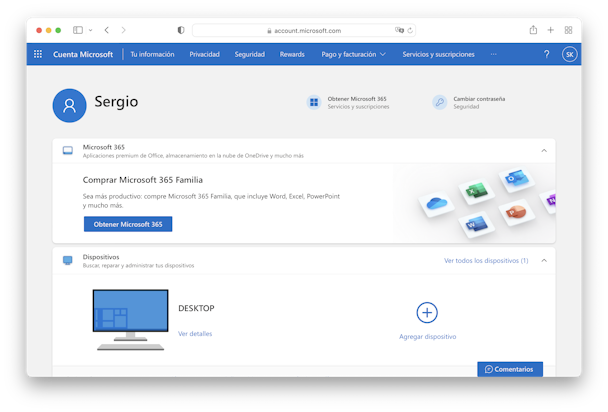Screen dimensions: 608x412
Task: Click the Microsoft 365 laptop section icon
Action: tap(67, 150)
